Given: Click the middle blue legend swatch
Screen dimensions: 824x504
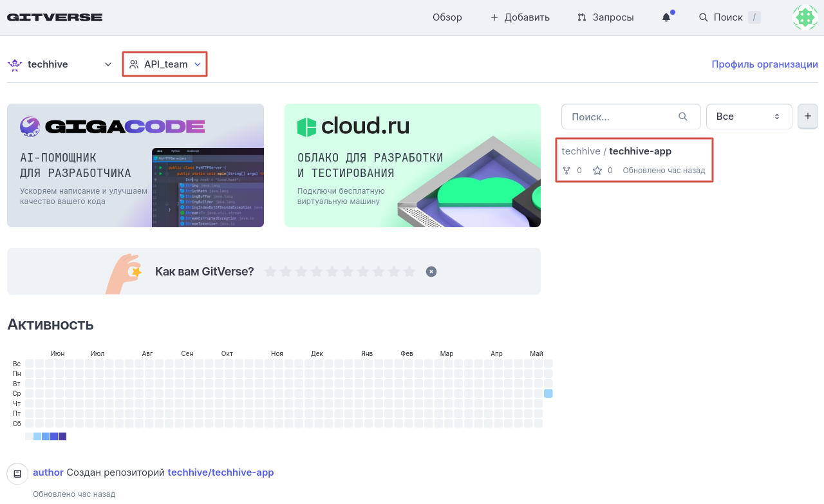Looking at the screenshot, I should (46, 436).
